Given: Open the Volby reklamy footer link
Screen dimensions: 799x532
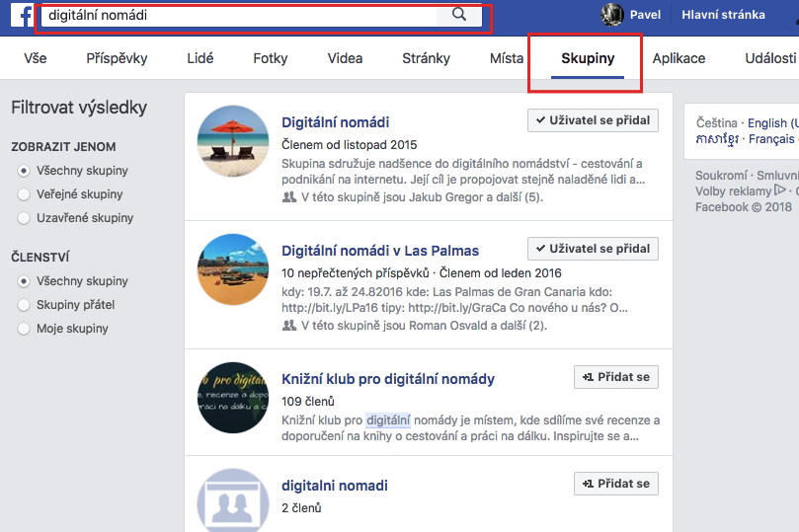Looking at the screenshot, I should [x=733, y=191].
